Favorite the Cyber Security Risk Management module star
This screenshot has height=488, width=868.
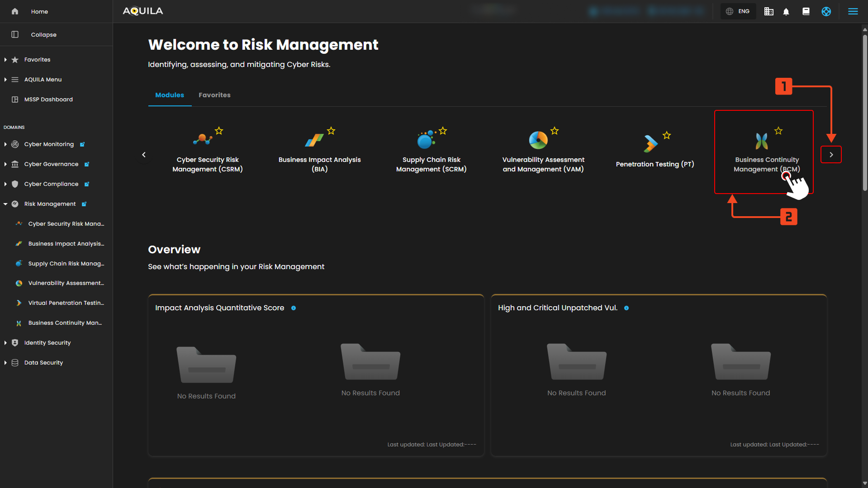(x=219, y=131)
